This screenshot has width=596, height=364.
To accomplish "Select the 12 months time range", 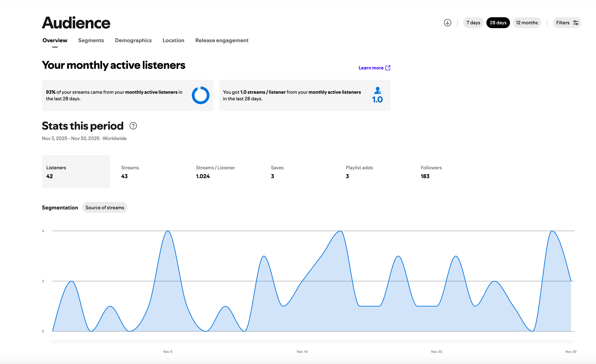I will 527,23.
